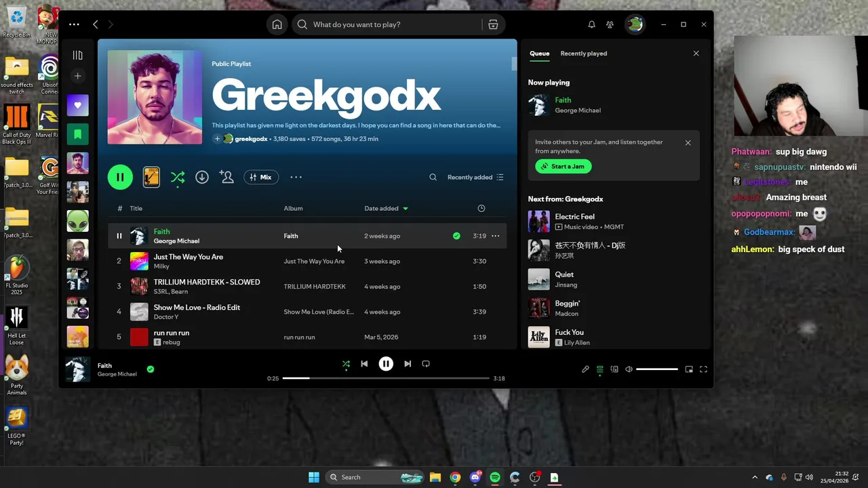Dismiss the Jam invitation card

[x=688, y=143]
